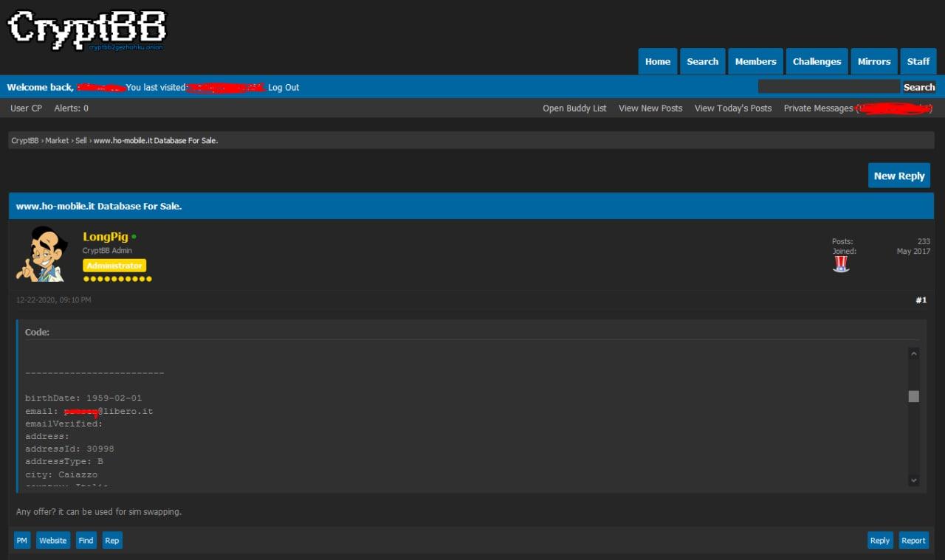Click View New Posts

[x=650, y=108]
